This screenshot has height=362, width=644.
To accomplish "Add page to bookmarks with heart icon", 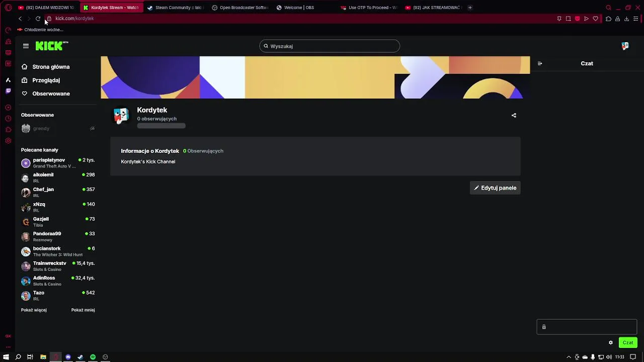I will pyautogui.click(x=595, y=19).
